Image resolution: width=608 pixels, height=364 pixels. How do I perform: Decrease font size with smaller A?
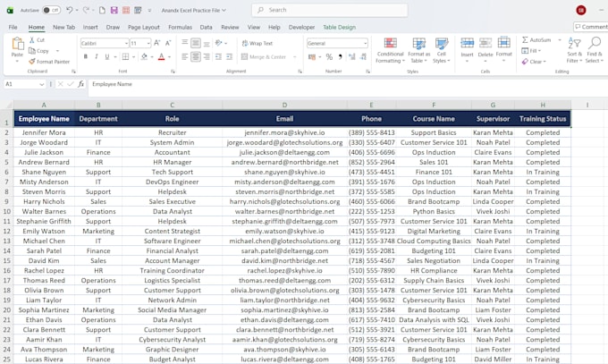click(x=168, y=43)
